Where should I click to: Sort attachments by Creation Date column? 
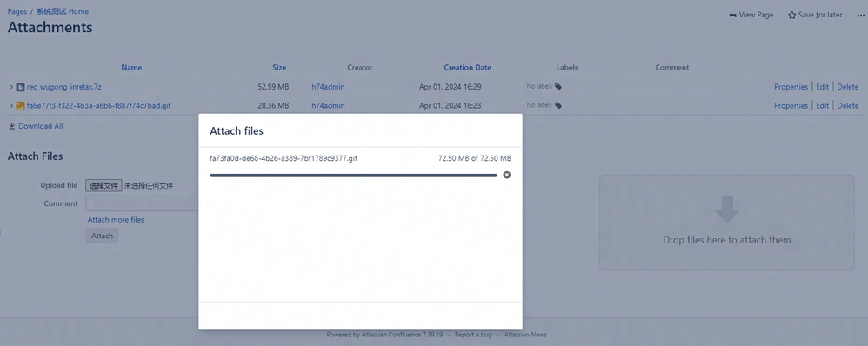click(468, 68)
